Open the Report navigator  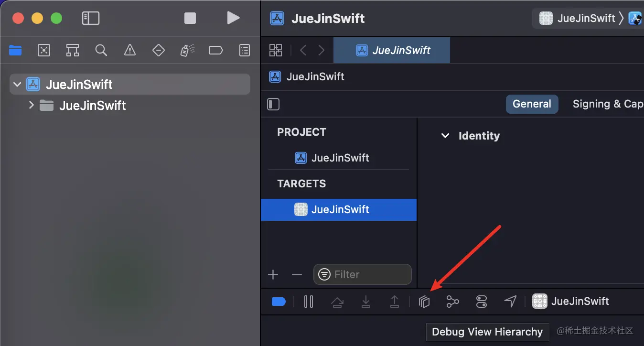(245, 50)
